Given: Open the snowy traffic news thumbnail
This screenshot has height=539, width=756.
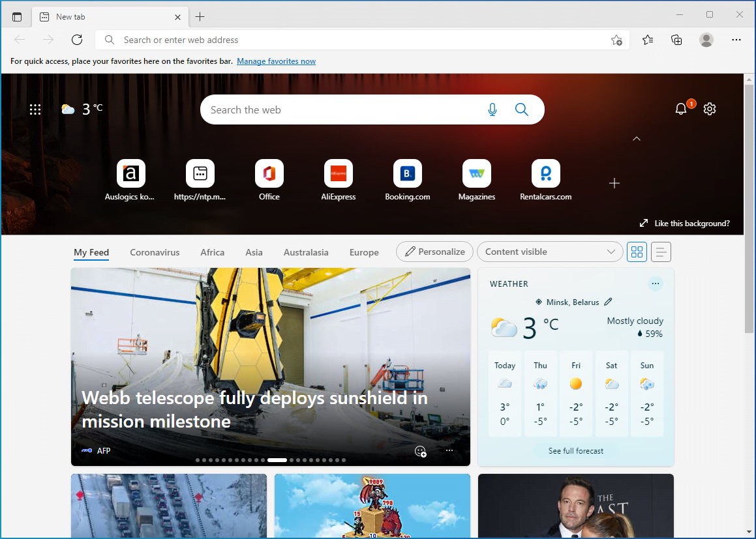Looking at the screenshot, I should 169,506.
